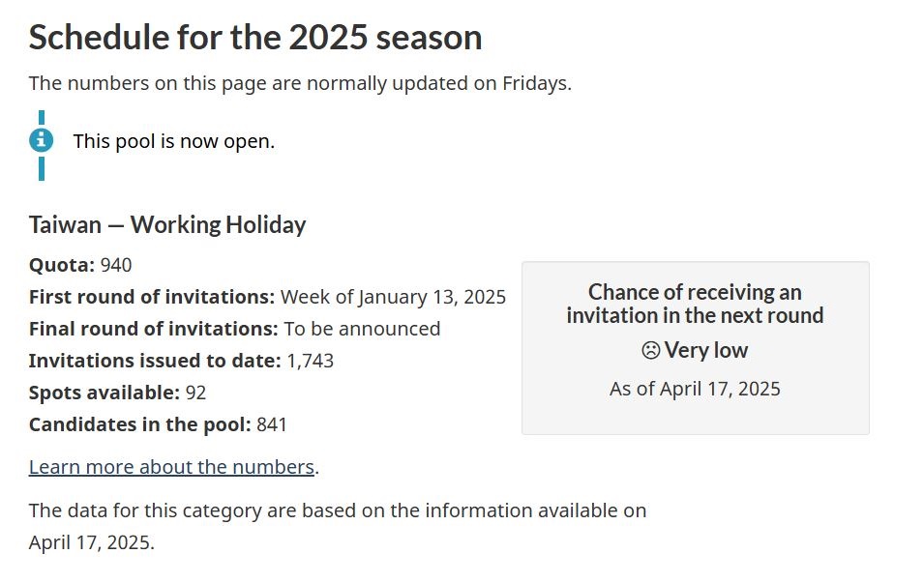Click the Spots available label
924x583 pixels.
point(104,393)
